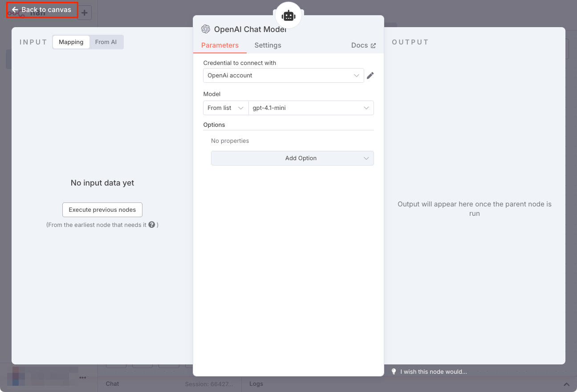This screenshot has width=577, height=392.
Task: Edit credential with pencil icon
Action: pos(370,76)
